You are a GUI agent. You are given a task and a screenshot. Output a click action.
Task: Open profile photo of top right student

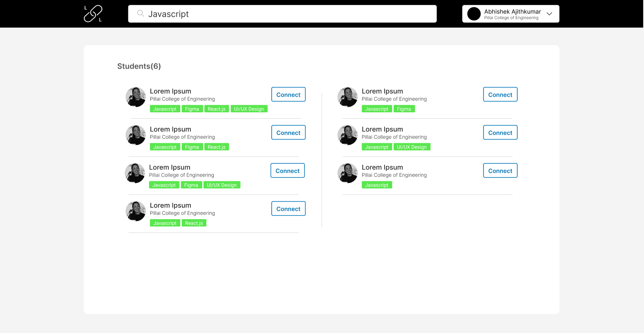347,97
